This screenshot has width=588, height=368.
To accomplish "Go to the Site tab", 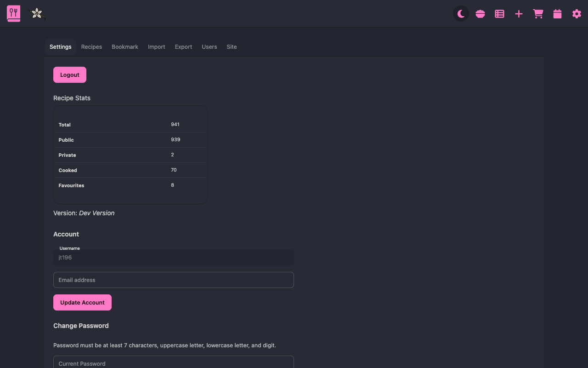I will (x=232, y=47).
